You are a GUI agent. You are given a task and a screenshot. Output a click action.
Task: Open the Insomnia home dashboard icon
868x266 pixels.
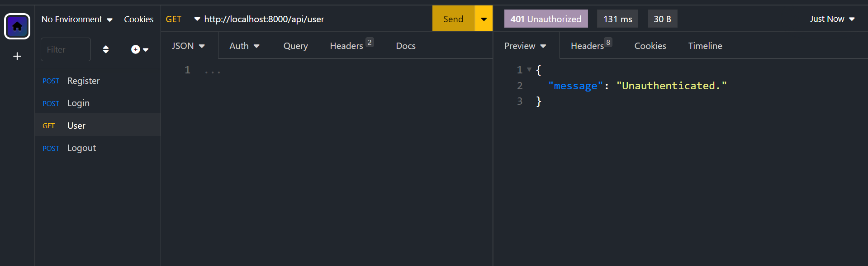click(17, 26)
